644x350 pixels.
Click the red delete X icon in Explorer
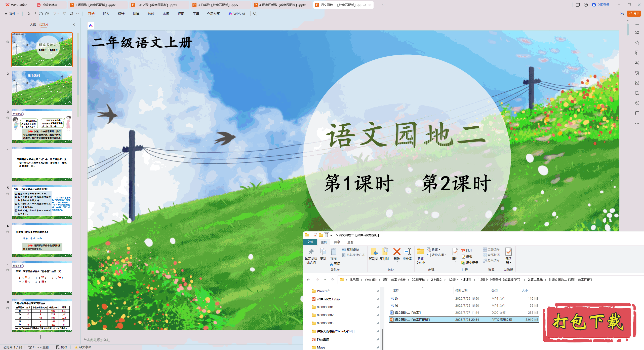397,252
